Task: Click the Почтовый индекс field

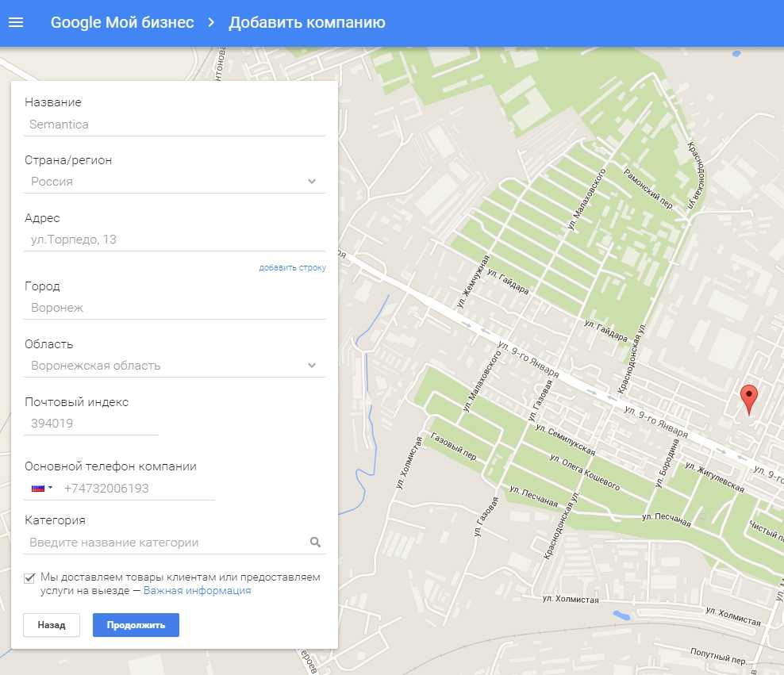Action: (x=91, y=424)
